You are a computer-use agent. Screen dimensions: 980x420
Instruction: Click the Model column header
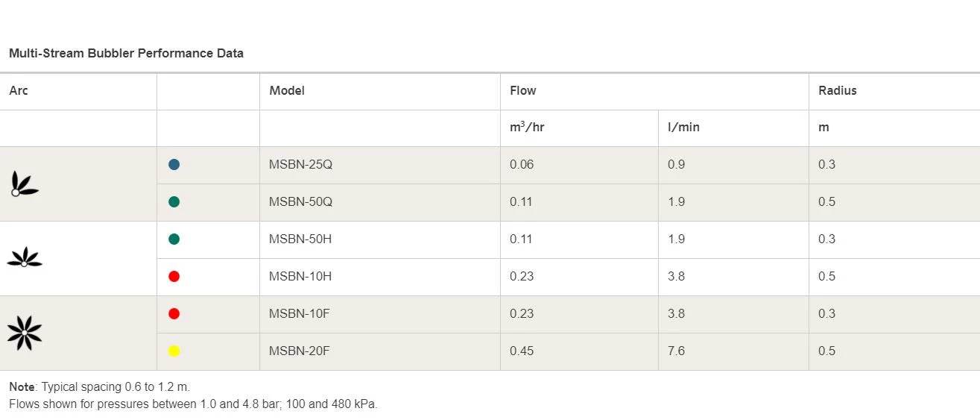[287, 91]
